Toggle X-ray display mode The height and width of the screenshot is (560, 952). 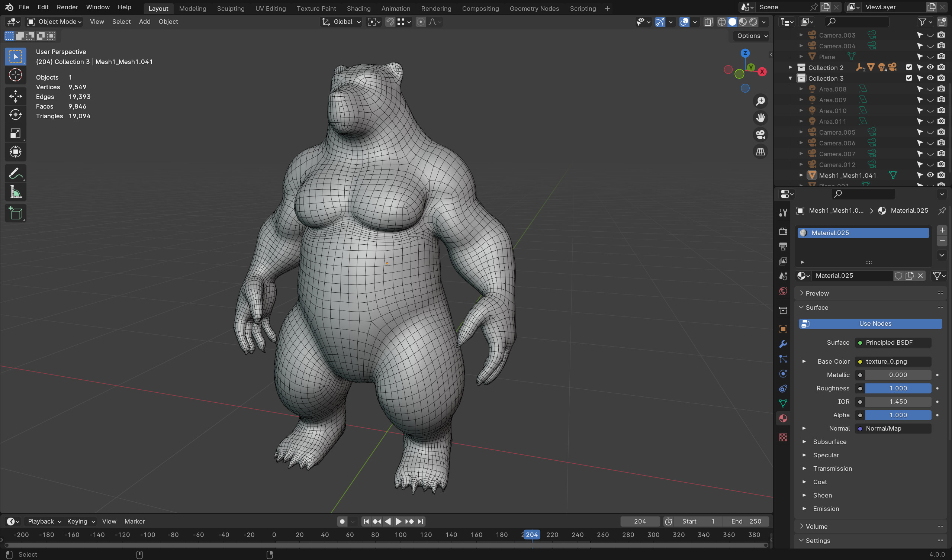(708, 22)
